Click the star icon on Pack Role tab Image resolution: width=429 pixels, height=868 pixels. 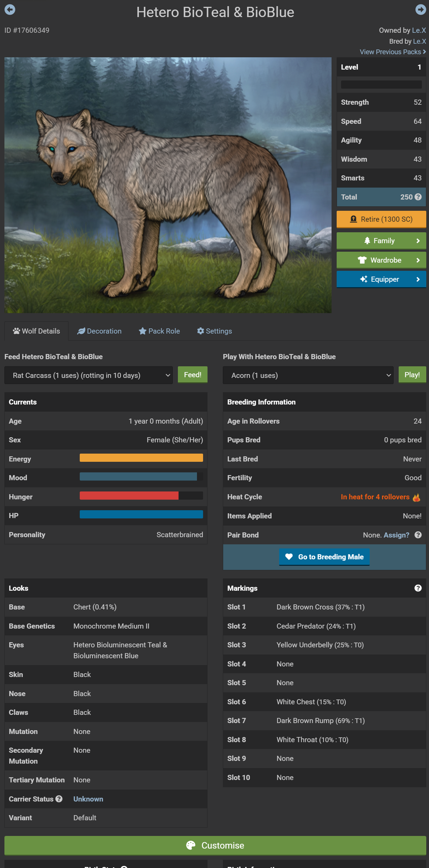click(x=142, y=331)
